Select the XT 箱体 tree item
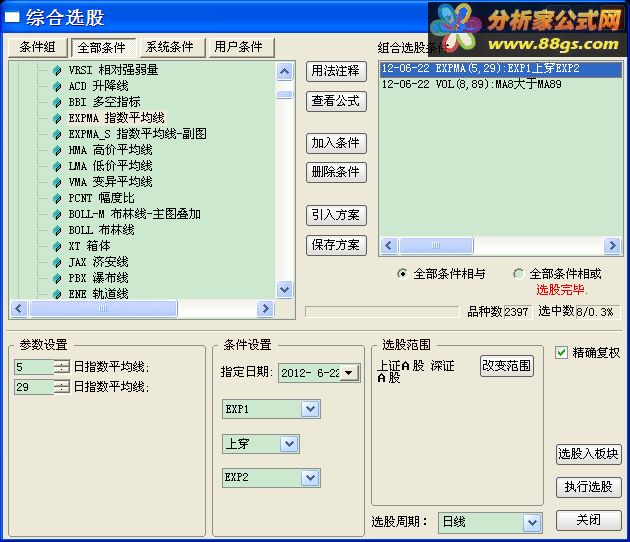630x542 pixels. (x=89, y=246)
